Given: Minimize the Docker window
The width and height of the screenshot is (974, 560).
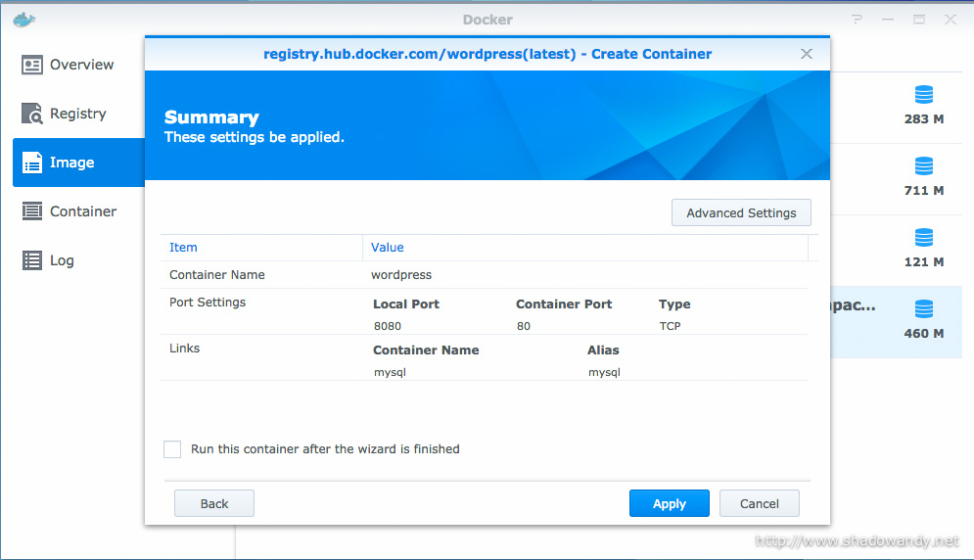Looking at the screenshot, I should [x=888, y=20].
